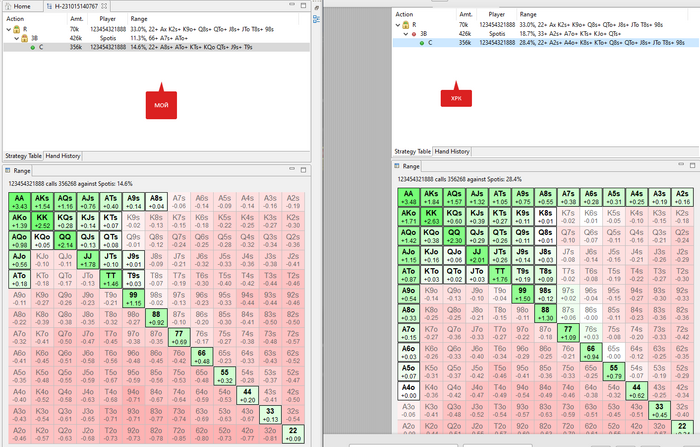Screen dimensions: 700x447
Task: Minimize the 14.6% Range panel
Action: (292, 169)
